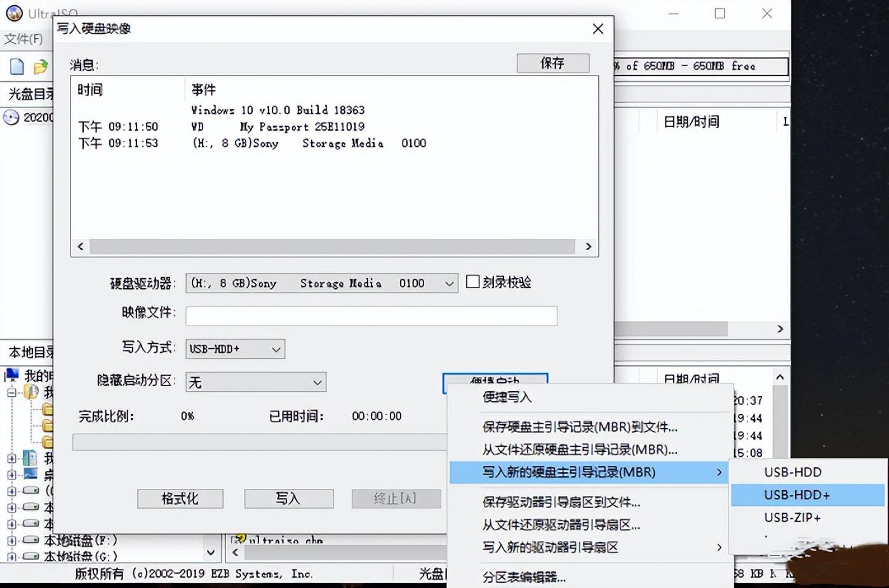Screen dimensions: 889x588
Task: Expand the node beside local disk (G:)
Action: pyautogui.click(x=11, y=556)
